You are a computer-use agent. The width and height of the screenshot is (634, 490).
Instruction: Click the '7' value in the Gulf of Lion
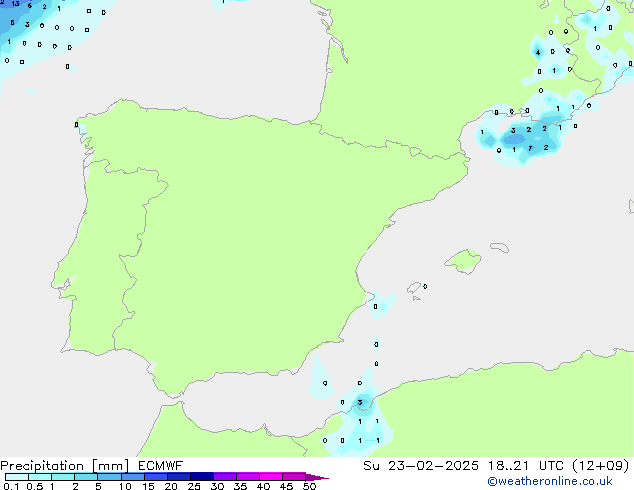pos(530,148)
